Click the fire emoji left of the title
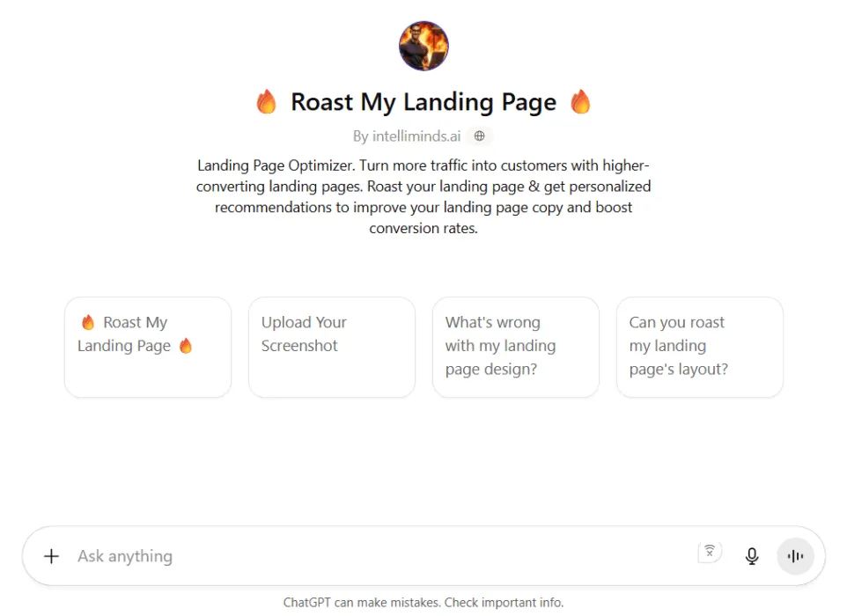Image resolution: width=847 pixels, height=616 pixels. coord(266,102)
